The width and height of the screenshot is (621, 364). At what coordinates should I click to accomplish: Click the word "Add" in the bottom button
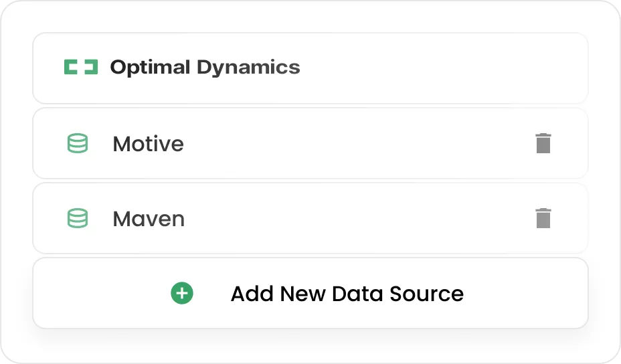[252, 294]
